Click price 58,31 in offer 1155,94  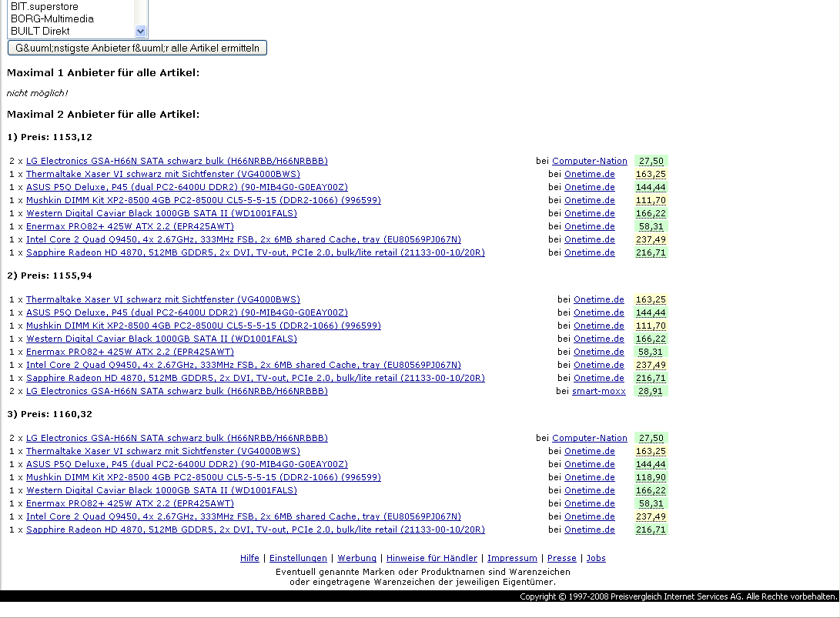click(x=651, y=352)
